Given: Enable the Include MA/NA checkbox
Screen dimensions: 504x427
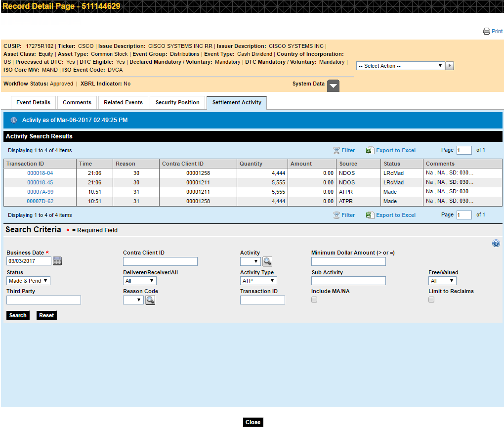Looking at the screenshot, I should click(x=314, y=299).
